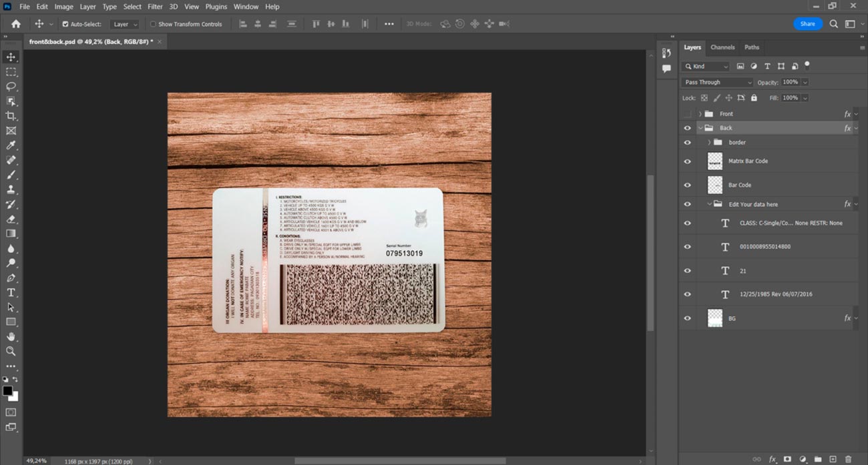Hide the BG layer
The width and height of the screenshot is (868, 465).
[x=687, y=318]
